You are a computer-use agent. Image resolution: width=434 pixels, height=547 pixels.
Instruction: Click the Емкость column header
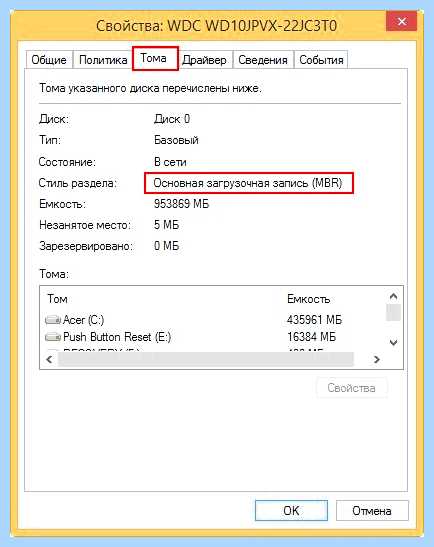point(308,299)
